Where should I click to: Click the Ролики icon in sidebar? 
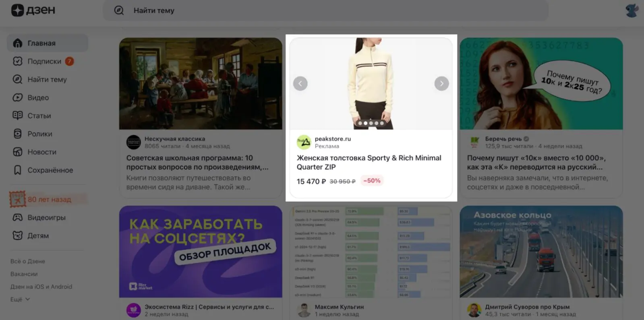[x=17, y=134]
